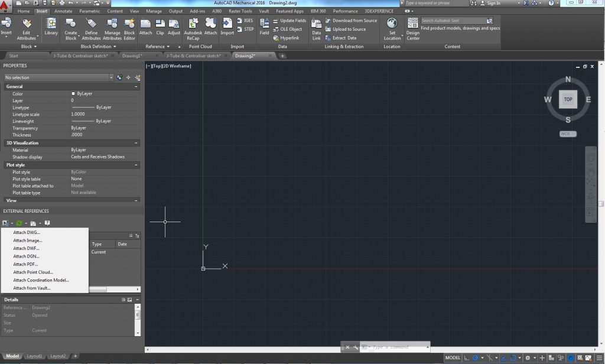This screenshot has height=364, width=605.
Task: Collapse the General section in Properties
Action: pos(135,86)
